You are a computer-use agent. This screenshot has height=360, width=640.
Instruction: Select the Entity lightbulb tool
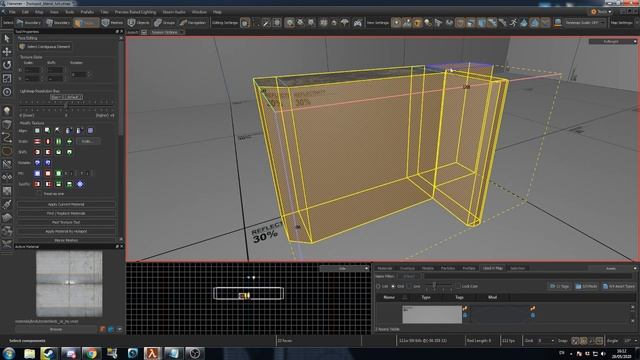click(x=7, y=111)
